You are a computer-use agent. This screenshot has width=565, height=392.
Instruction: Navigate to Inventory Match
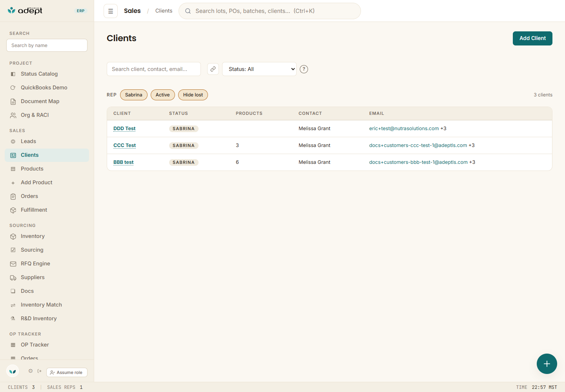tap(47, 305)
